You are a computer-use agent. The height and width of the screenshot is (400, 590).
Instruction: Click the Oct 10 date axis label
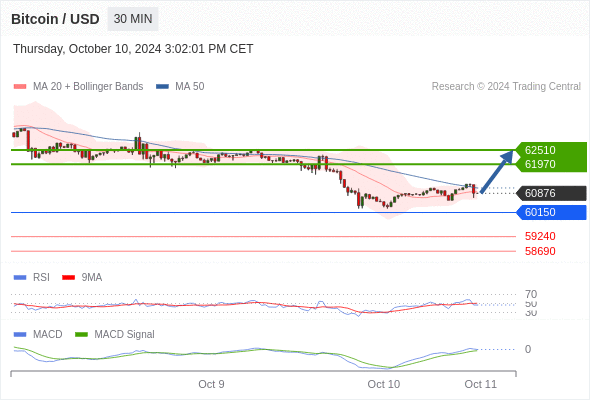coord(383,384)
